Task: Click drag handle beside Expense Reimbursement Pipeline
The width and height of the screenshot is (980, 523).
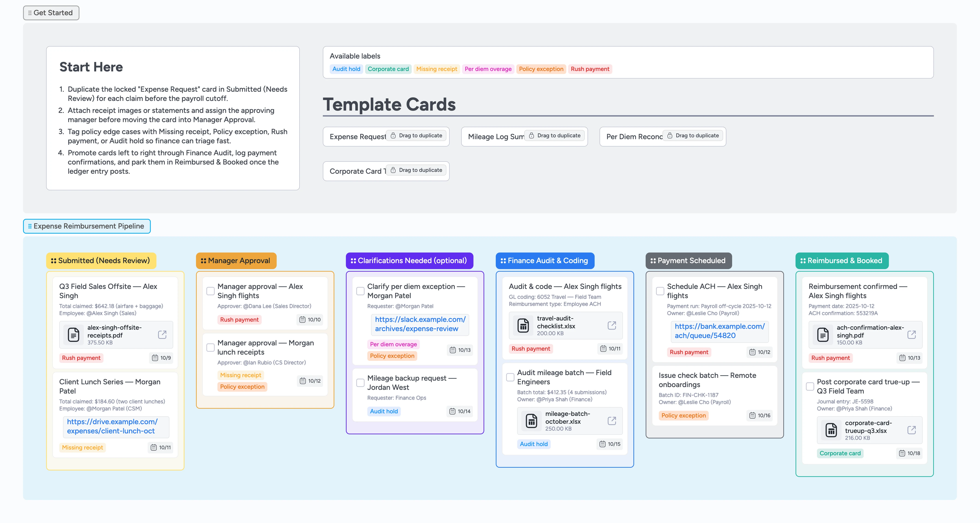Action: 30,226
